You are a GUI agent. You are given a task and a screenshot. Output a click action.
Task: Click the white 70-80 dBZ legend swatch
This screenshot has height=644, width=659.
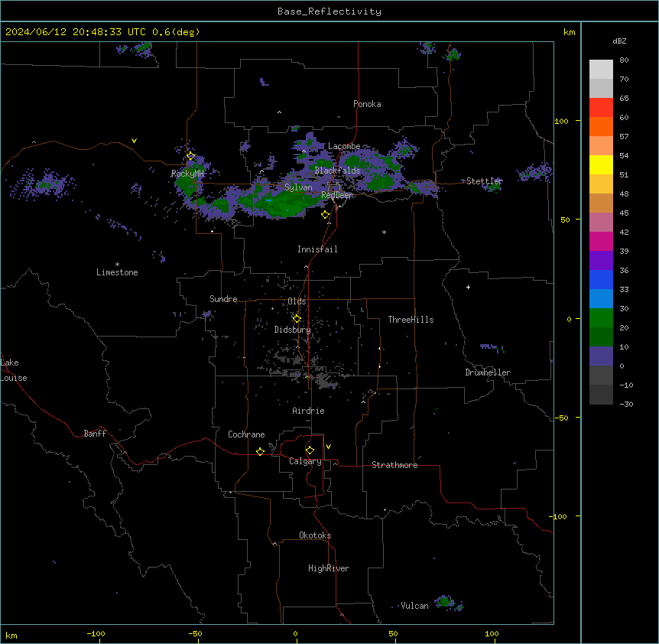tap(601, 70)
